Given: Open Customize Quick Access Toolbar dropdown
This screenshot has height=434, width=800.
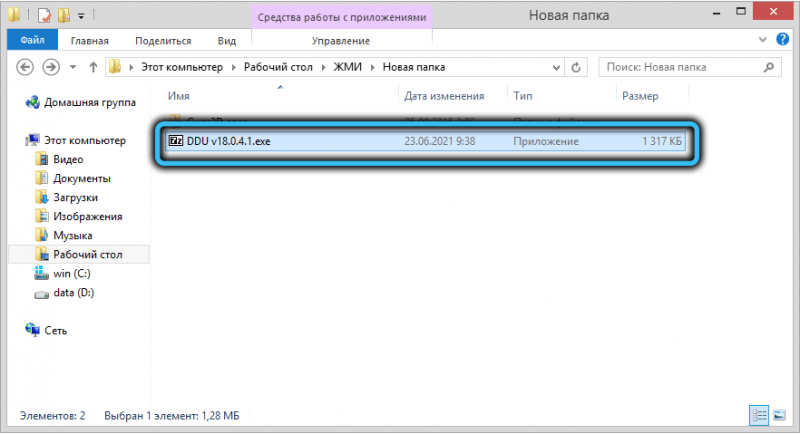Looking at the screenshot, I should pyautogui.click(x=81, y=16).
